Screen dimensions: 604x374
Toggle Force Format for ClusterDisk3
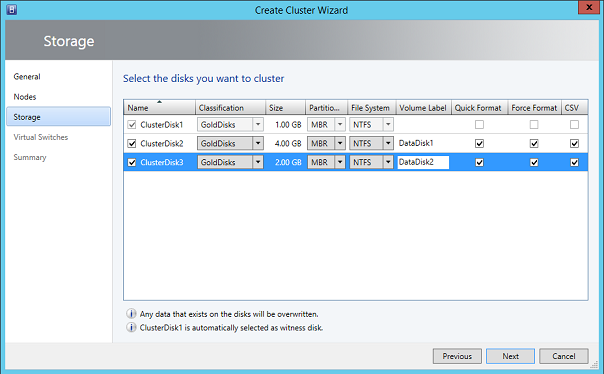pyautogui.click(x=534, y=163)
